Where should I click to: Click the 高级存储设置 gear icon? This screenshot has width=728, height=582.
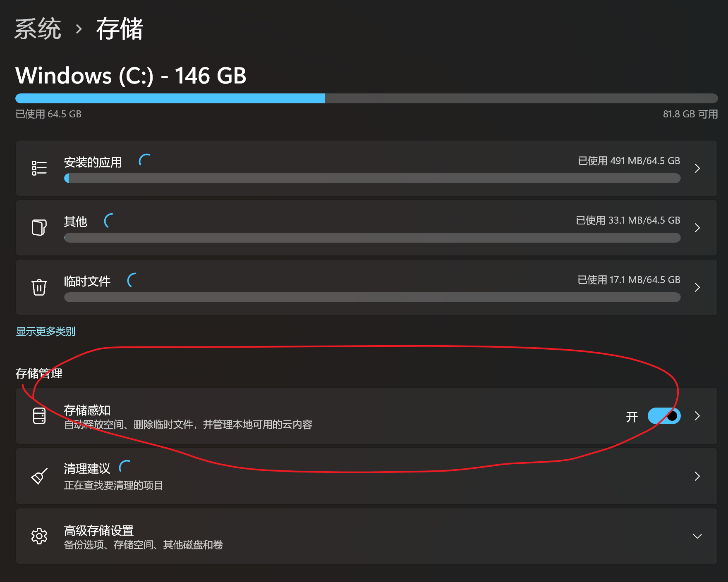[39, 536]
